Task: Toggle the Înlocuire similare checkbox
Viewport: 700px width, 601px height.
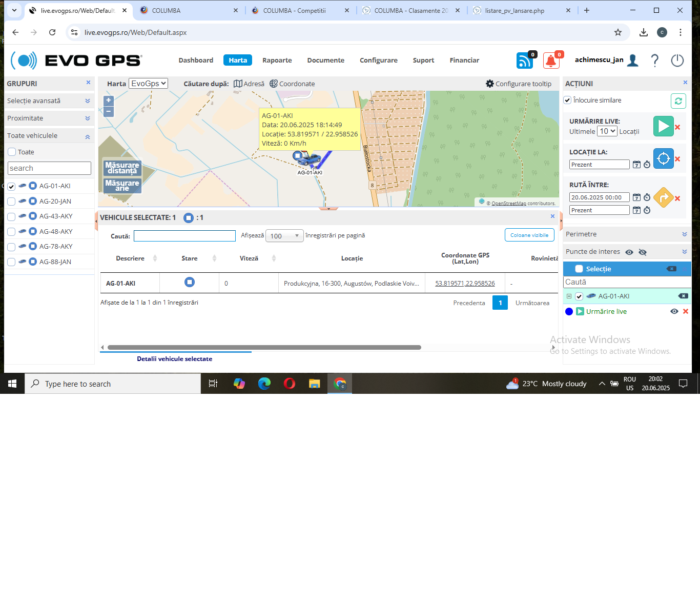Action: point(567,100)
